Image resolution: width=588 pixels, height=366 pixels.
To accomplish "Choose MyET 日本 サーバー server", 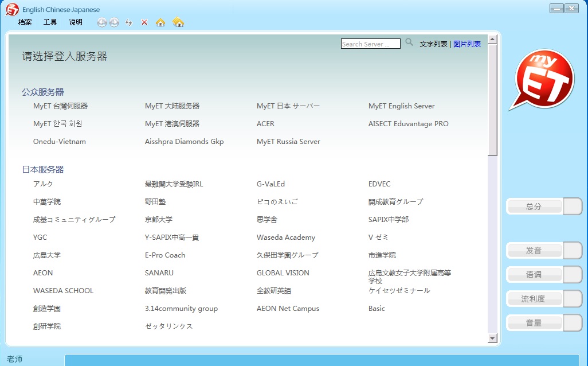I will pyautogui.click(x=288, y=106).
